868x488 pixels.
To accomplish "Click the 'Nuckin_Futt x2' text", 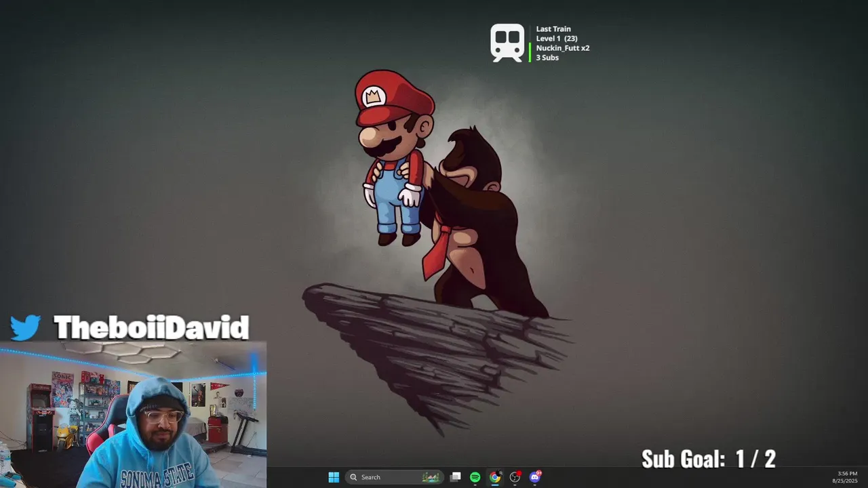I will [x=563, y=48].
